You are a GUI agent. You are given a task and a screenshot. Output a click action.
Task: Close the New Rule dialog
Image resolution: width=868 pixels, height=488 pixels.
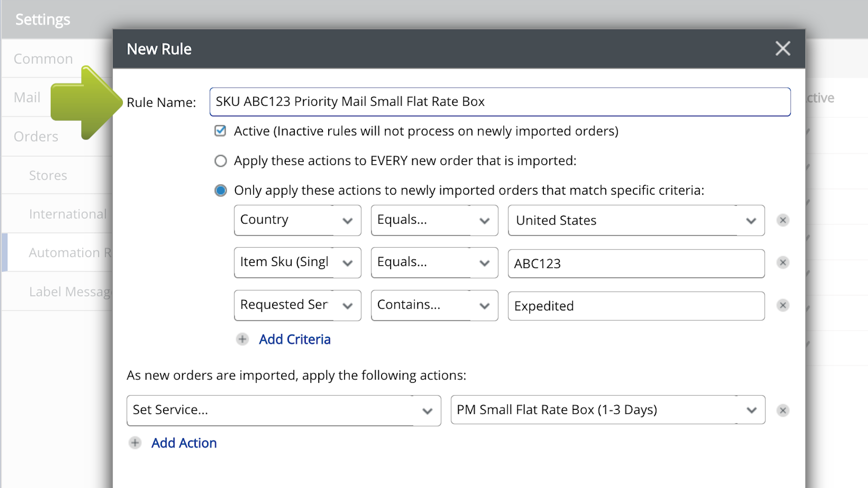coord(783,48)
